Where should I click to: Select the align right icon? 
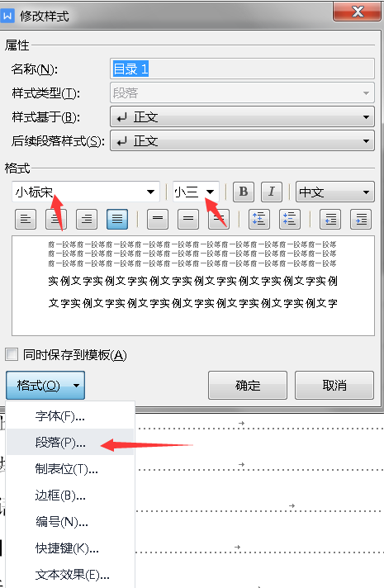coord(87,219)
